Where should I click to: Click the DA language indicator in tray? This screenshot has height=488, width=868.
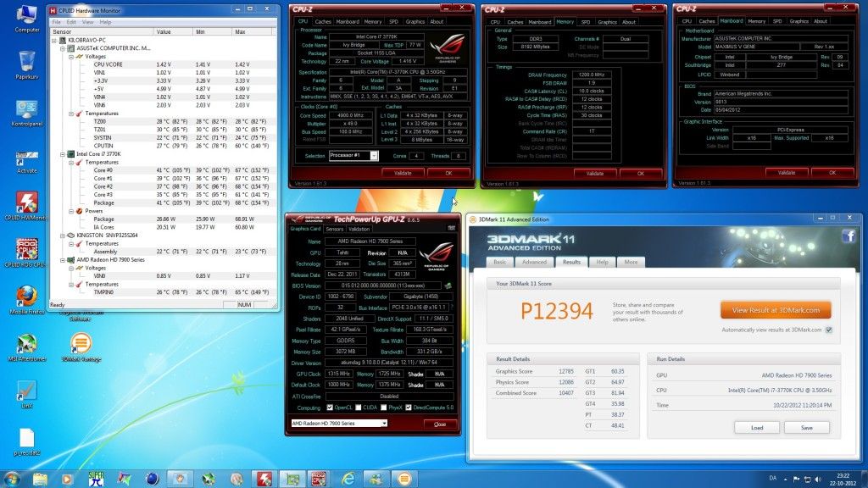(773, 478)
